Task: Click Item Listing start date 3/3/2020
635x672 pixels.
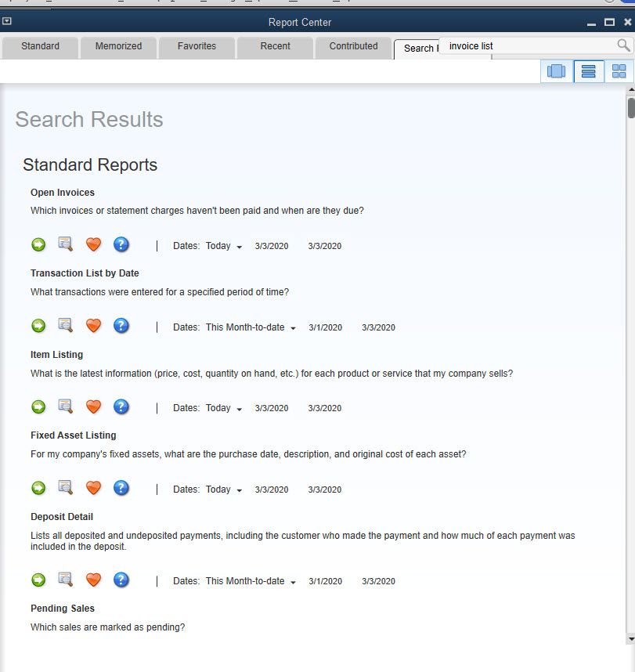Action: point(272,408)
